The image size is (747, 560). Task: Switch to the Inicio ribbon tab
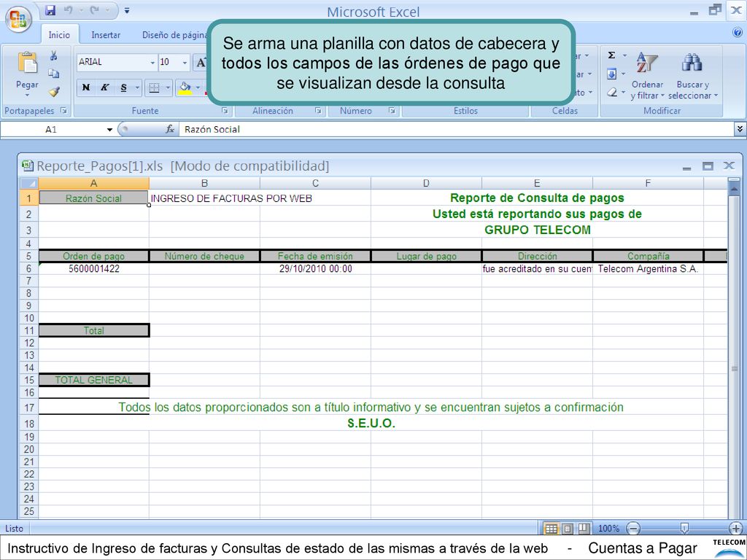point(59,35)
